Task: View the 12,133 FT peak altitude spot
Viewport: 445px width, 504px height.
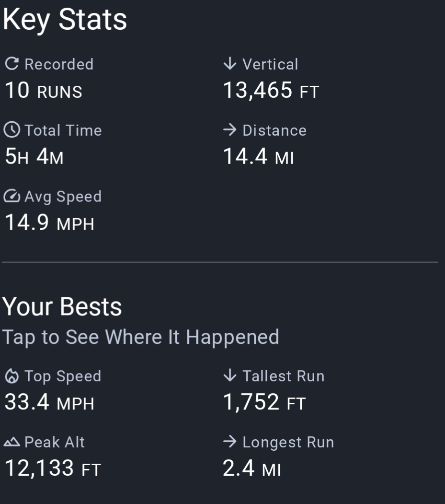Action: [x=53, y=469]
